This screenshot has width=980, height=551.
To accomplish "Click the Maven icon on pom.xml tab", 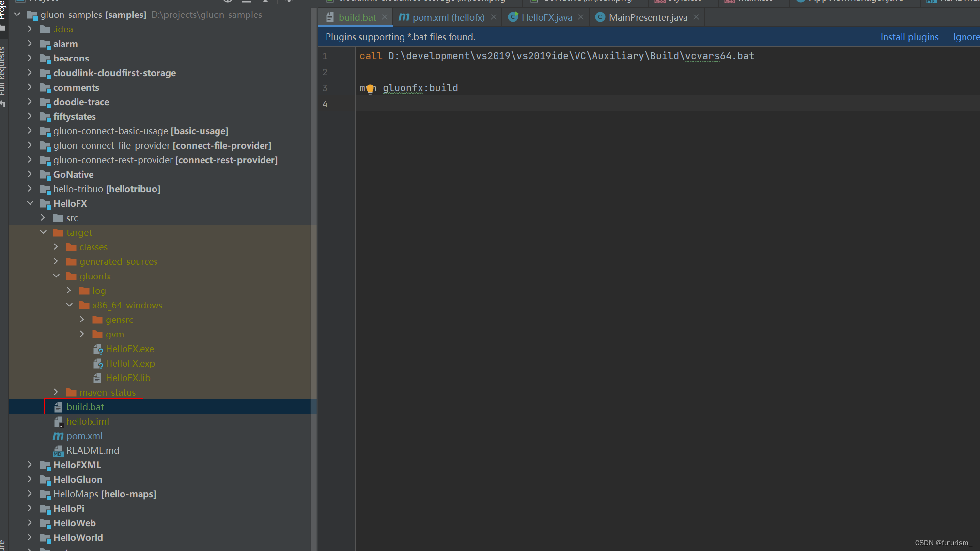I will click(x=404, y=17).
